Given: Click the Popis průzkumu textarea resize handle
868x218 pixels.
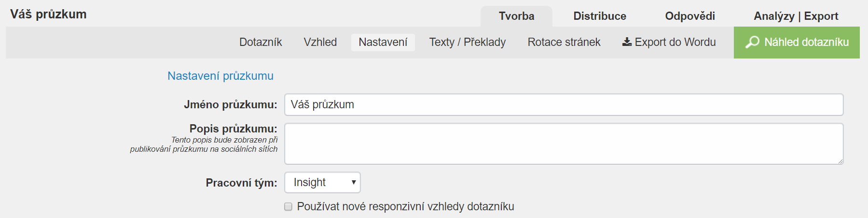Looking at the screenshot, I should tap(840, 161).
